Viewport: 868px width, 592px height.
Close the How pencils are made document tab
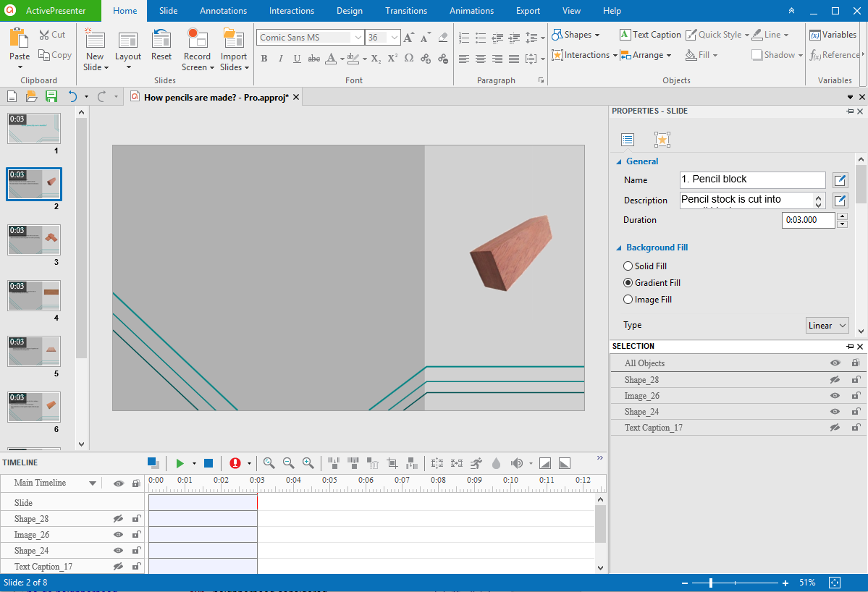(296, 98)
